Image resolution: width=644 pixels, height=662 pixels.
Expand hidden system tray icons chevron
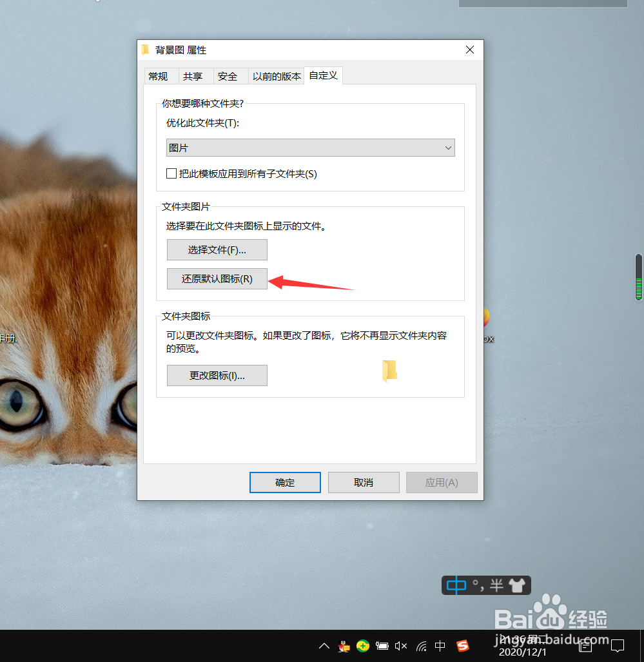tap(324, 646)
